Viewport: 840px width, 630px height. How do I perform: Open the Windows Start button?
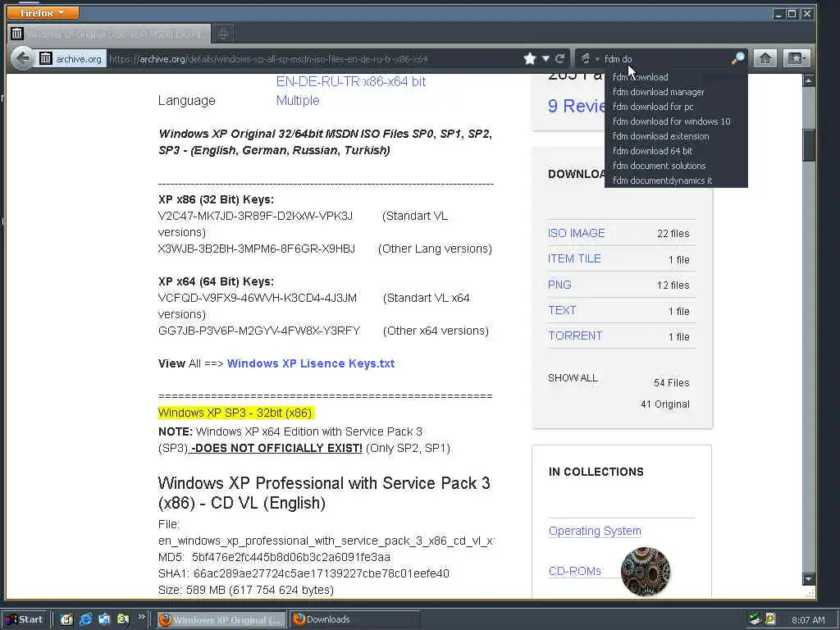[x=25, y=619]
